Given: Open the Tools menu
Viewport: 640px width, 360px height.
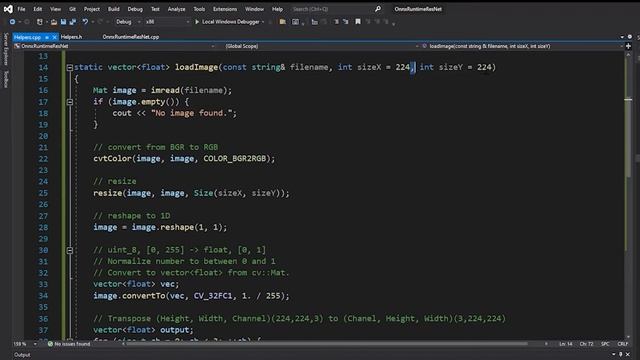Looking at the screenshot, I should [199, 9].
